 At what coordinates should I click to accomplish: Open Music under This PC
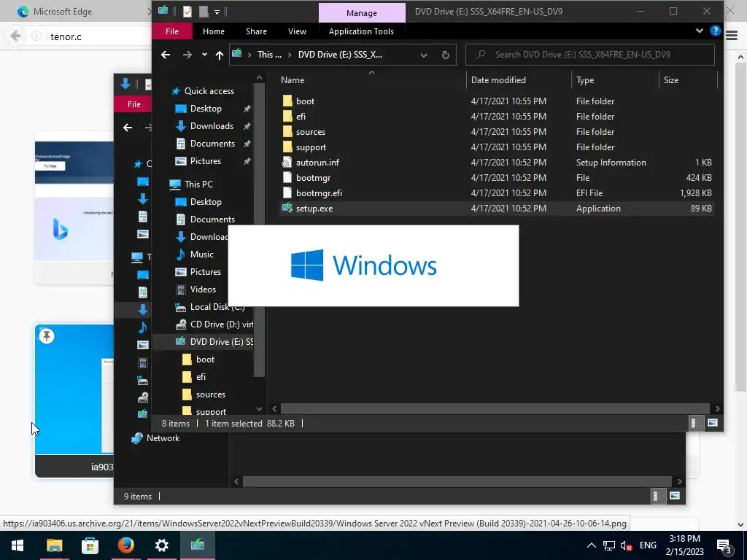201,254
